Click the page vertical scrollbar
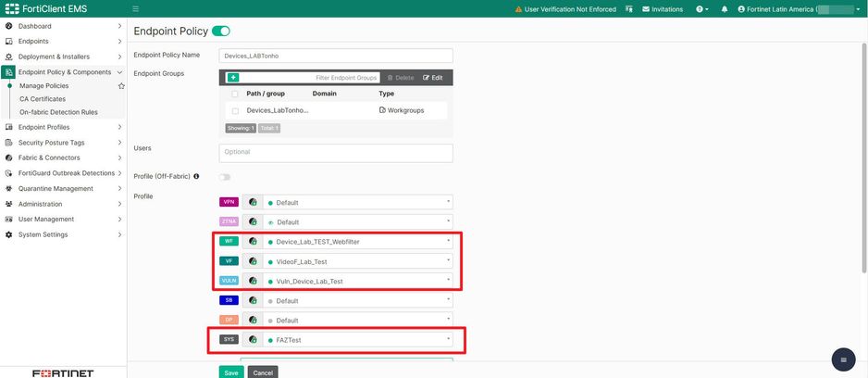This screenshot has height=378, width=868. coord(864,157)
